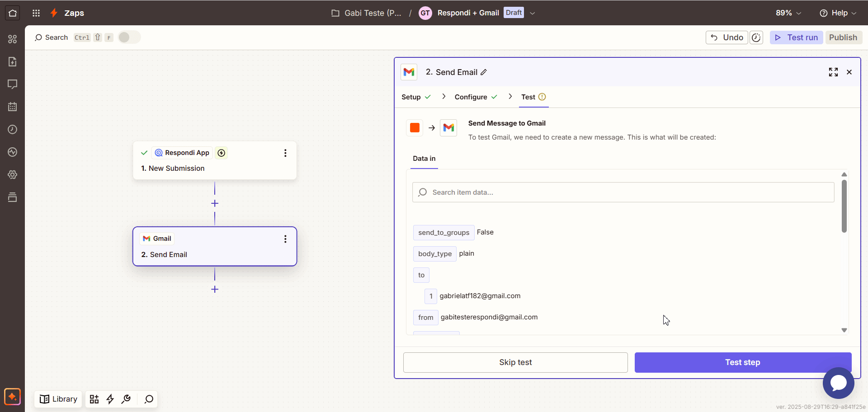Screen dimensions: 868x412
Task: Open the versions stack icon in sidebar
Action: point(13,197)
